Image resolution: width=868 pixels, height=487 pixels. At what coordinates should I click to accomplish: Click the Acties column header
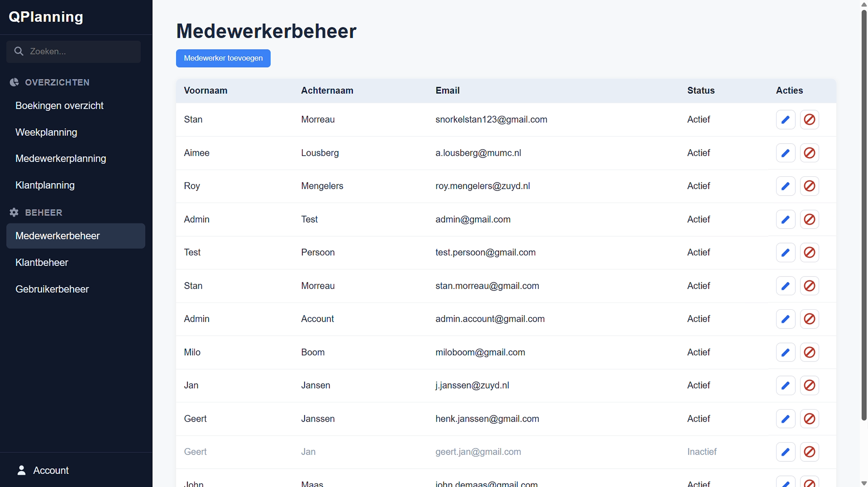click(x=789, y=91)
